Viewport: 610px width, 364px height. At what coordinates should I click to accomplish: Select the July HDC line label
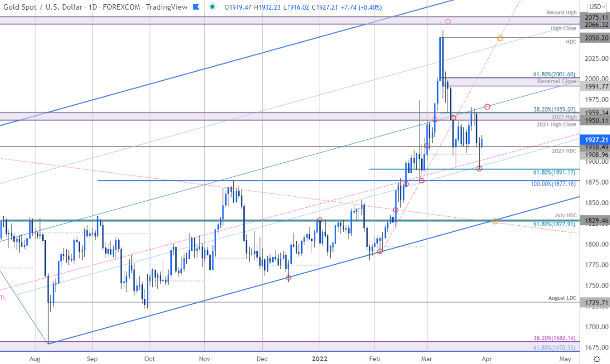565,215
